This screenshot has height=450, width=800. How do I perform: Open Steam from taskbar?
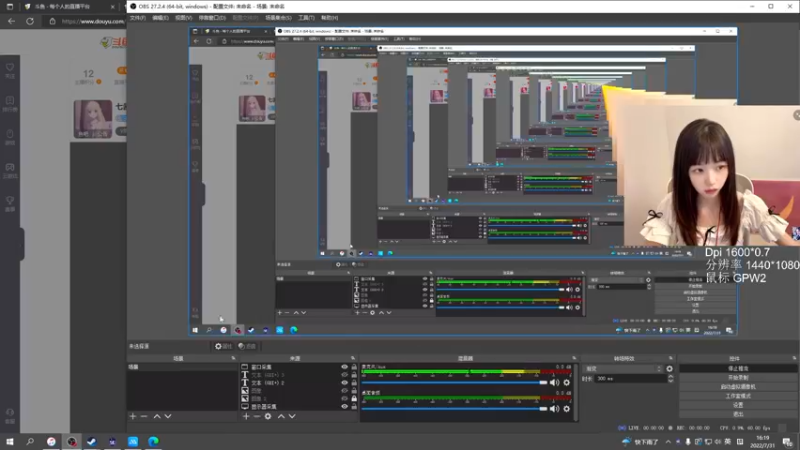coord(92,441)
